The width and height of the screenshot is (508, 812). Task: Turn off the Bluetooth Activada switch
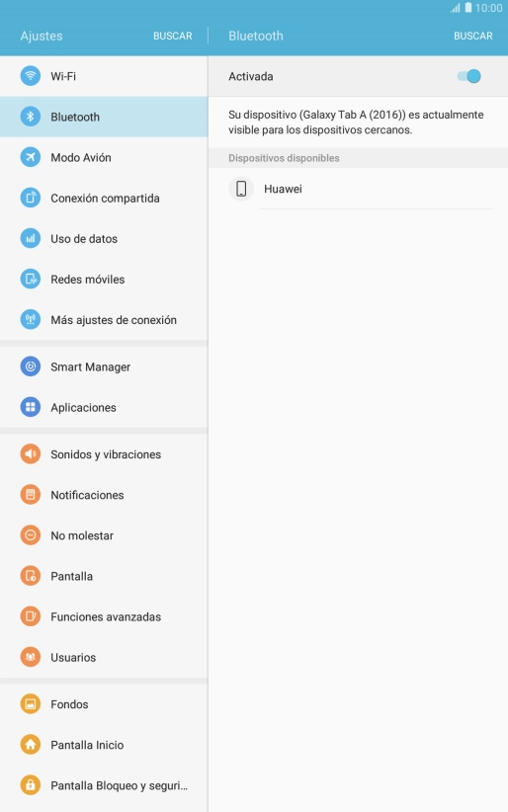[468, 76]
